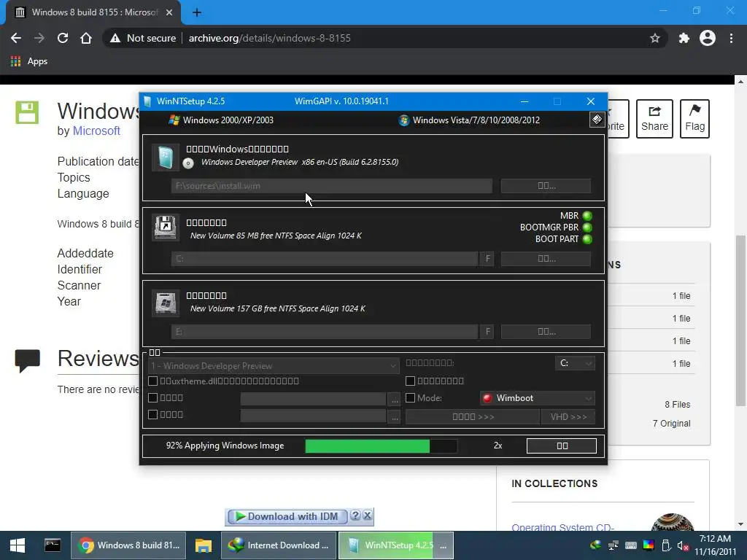Switch to Windows Vista/7/8/10/2008/2012 tab

tap(469, 120)
